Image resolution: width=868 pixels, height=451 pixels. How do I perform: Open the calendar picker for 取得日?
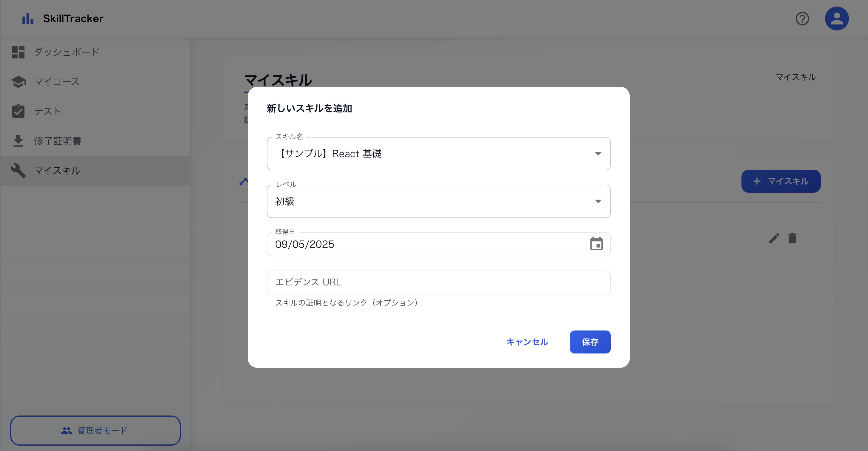click(596, 244)
